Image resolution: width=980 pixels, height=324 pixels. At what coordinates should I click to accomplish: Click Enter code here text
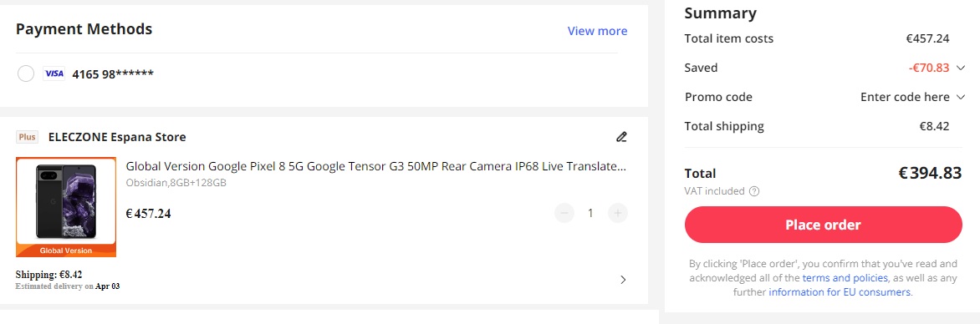(905, 97)
